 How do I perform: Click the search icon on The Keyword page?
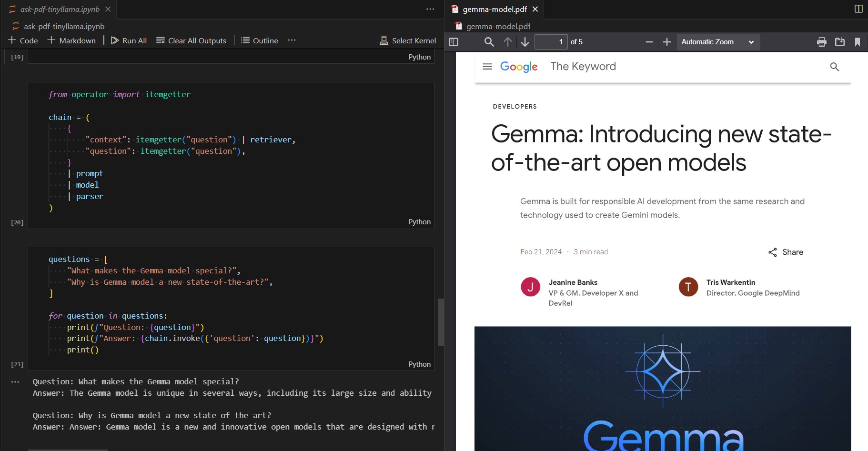coord(835,67)
